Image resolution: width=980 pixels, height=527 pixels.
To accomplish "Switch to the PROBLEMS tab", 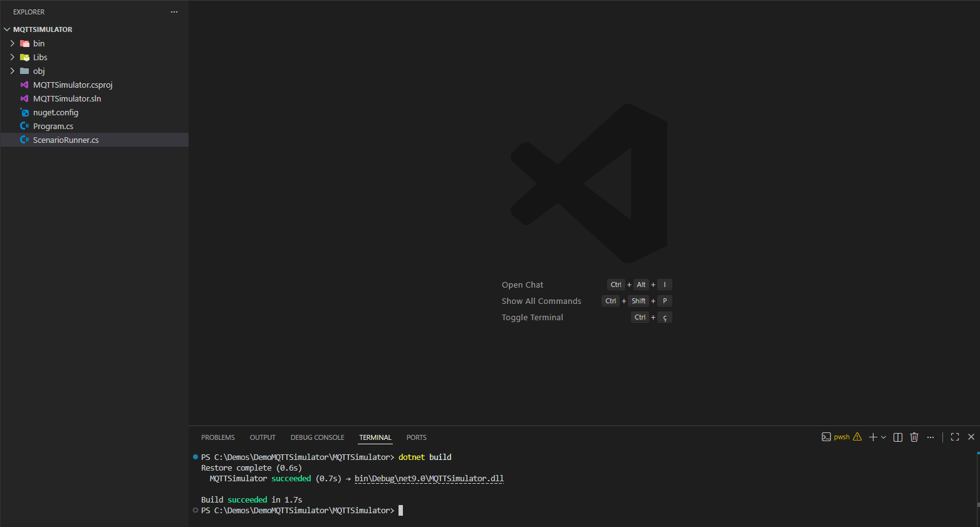I will [x=217, y=437].
